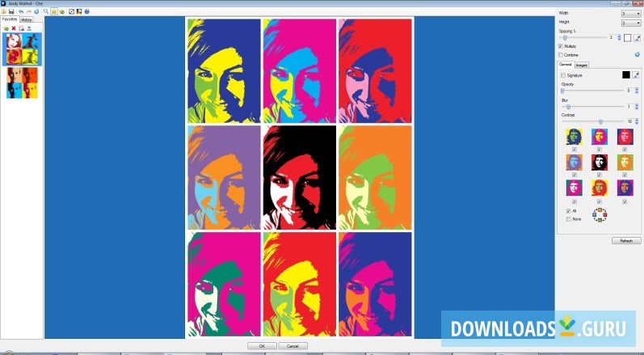The height and width of the screenshot is (355, 644).
Task: Expand the Height dropdown
Action: click(x=630, y=23)
